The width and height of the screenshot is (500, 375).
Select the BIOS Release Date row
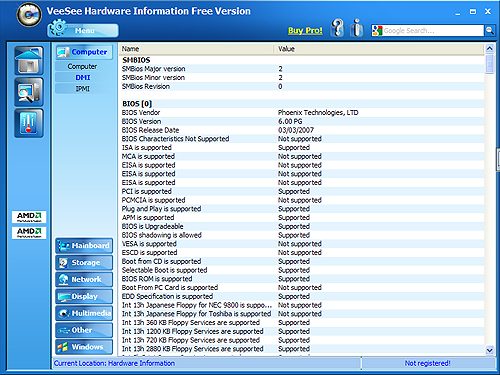[302, 130]
